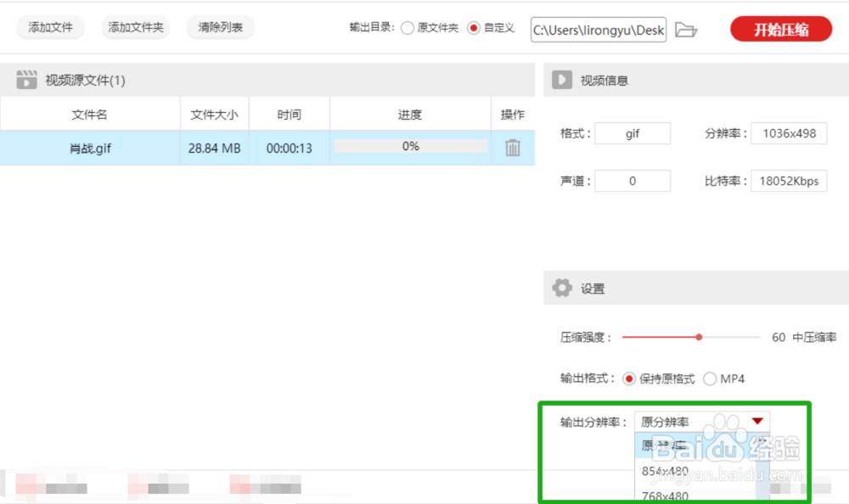Select the 原文件夹 output directory radio

(408, 27)
